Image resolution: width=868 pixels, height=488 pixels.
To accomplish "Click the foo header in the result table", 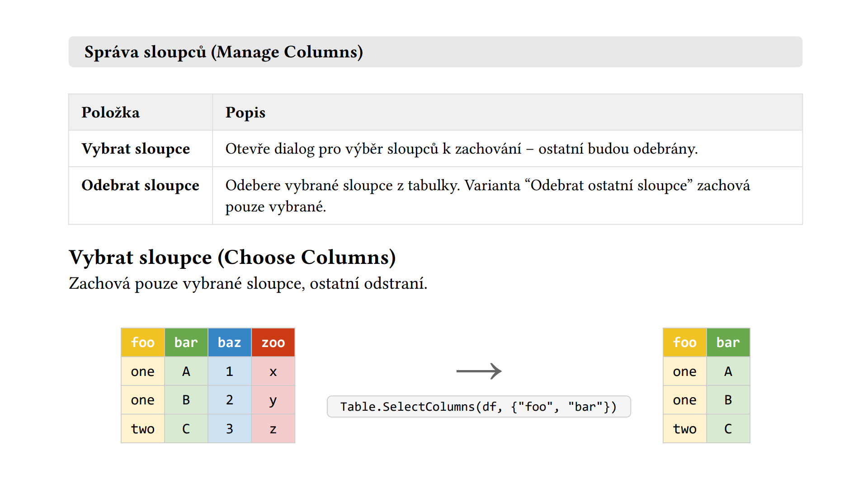I will click(x=685, y=343).
